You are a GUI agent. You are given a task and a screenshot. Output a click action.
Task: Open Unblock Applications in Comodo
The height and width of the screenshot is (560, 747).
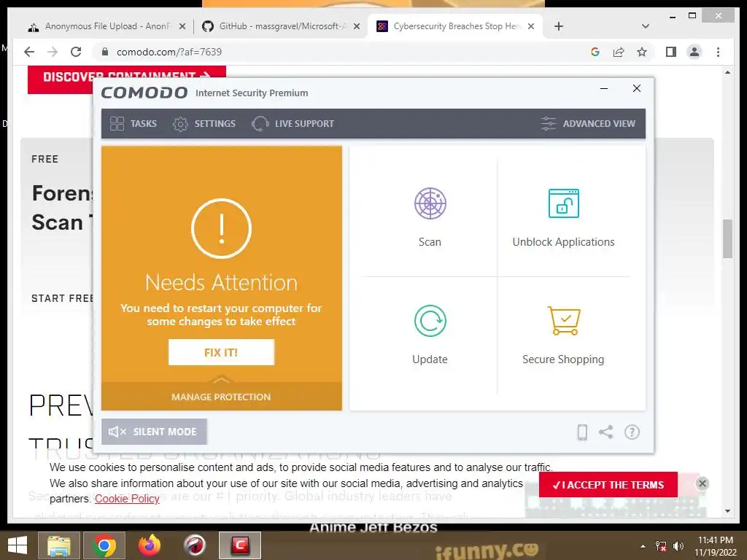[563, 217]
